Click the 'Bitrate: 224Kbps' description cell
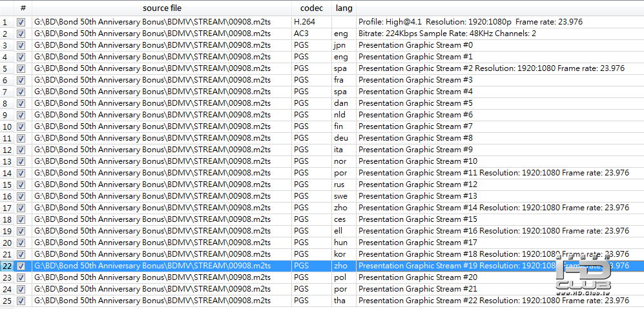The width and height of the screenshot is (644, 309). [x=500, y=34]
